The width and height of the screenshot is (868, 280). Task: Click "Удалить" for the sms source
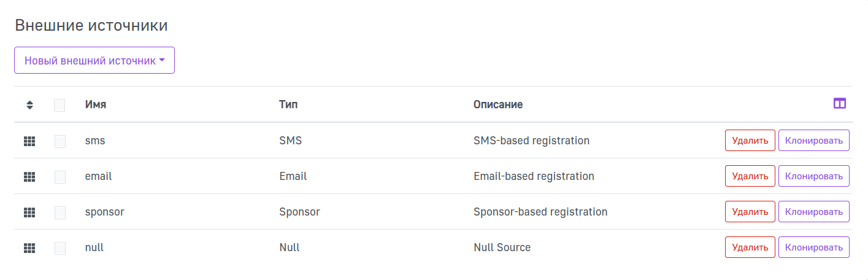(x=750, y=141)
